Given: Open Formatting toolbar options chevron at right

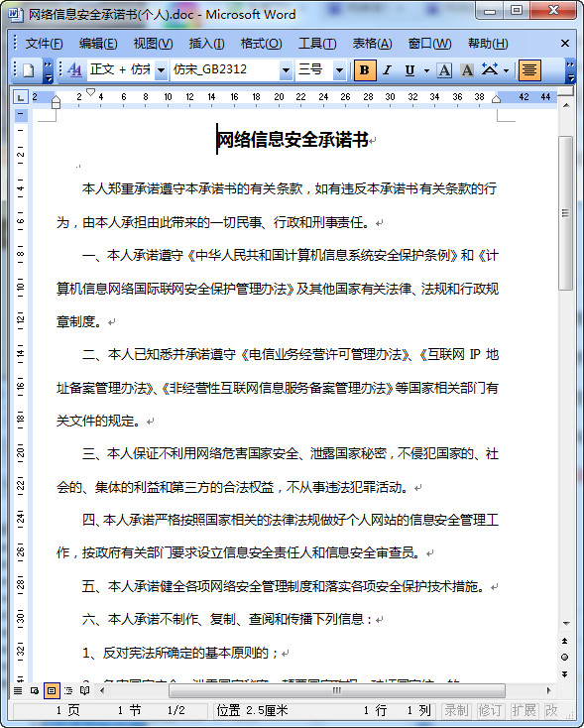Looking at the screenshot, I should pyautogui.click(x=570, y=70).
